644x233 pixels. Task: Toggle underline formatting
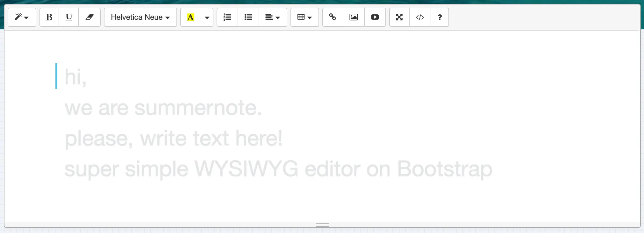tap(69, 17)
